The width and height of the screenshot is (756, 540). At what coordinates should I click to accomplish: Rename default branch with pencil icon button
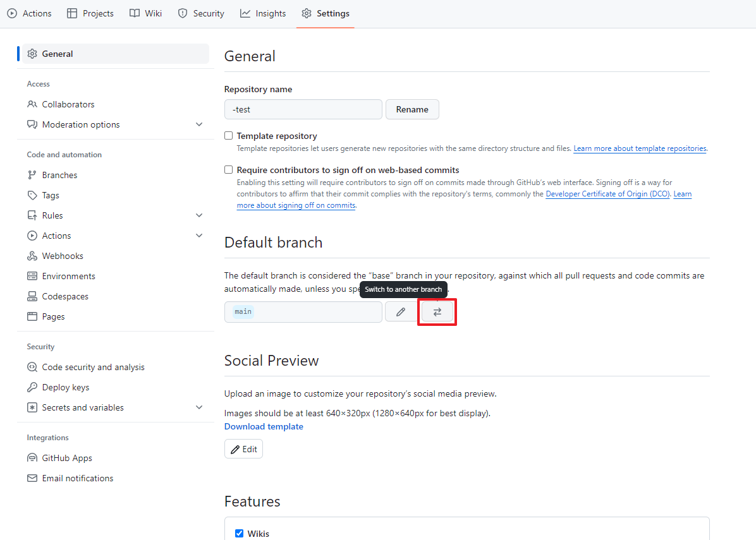click(401, 311)
